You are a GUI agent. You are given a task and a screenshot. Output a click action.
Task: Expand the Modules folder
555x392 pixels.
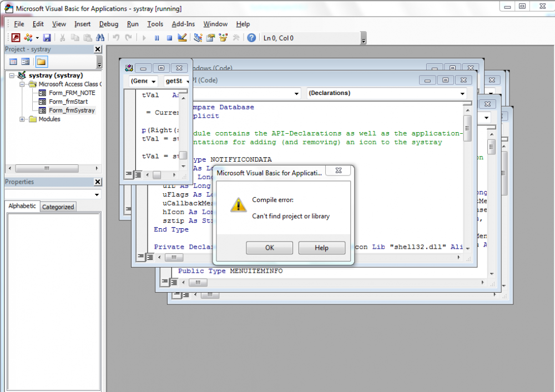click(22, 119)
